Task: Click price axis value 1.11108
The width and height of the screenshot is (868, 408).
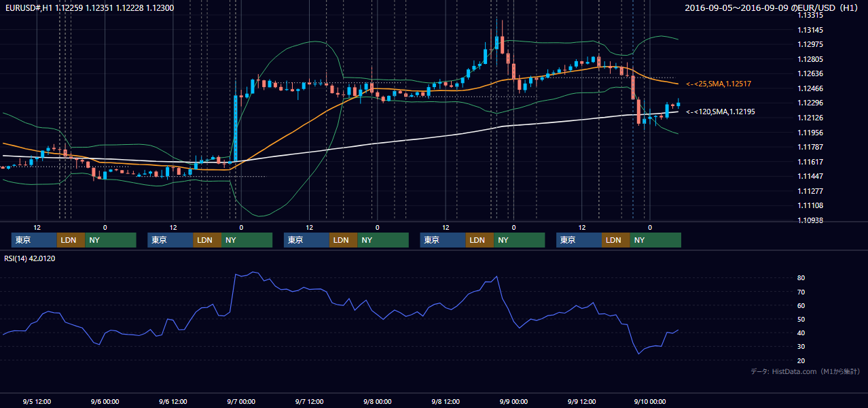Action: click(810, 205)
